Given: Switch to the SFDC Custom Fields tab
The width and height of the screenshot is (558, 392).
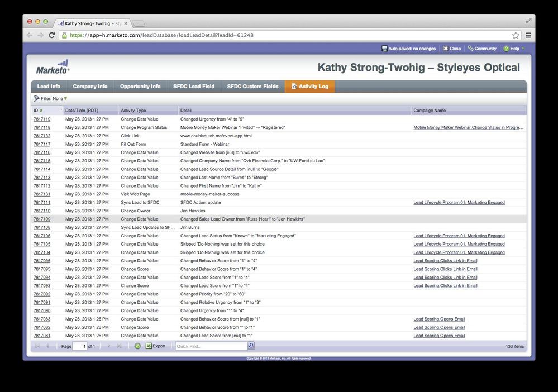Looking at the screenshot, I should [252, 87].
